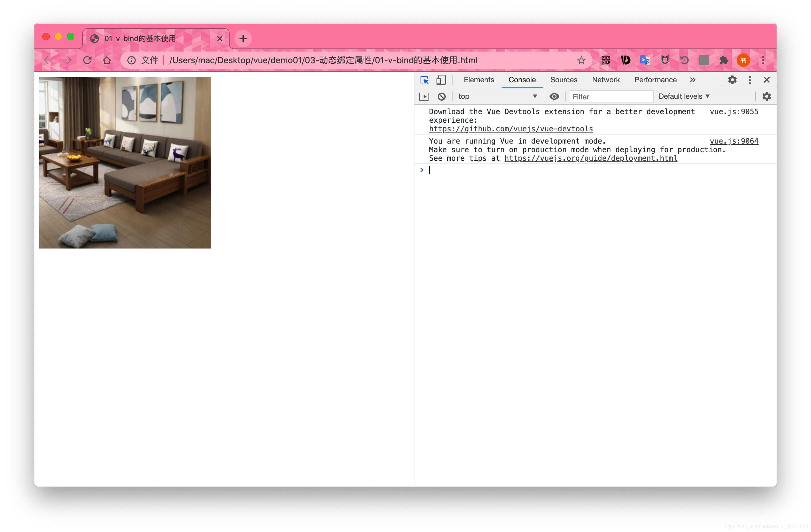The width and height of the screenshot is (811, 532).
Task: Click the Network tab in DevTools
Action: click(x=605, y=79)
